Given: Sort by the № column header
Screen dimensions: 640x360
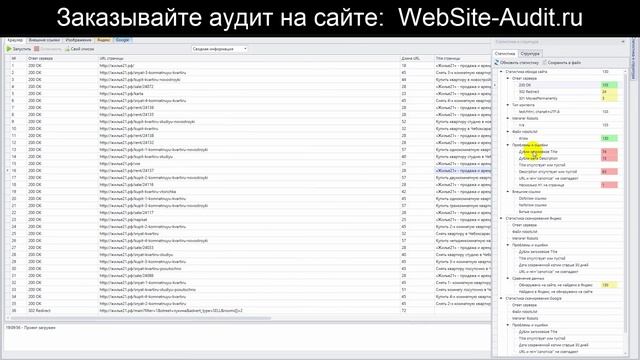Looking at the screenshot, I should [18, 58].
